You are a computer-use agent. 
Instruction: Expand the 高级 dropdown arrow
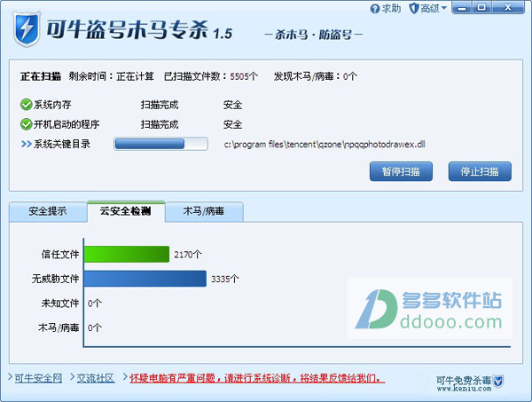(x=444, y=8)
